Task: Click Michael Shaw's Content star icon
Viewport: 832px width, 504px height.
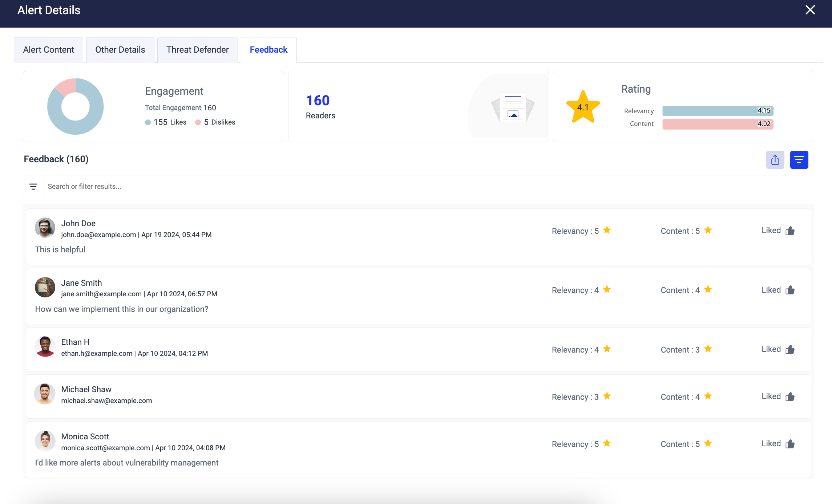Action: [x=708, y=396]
